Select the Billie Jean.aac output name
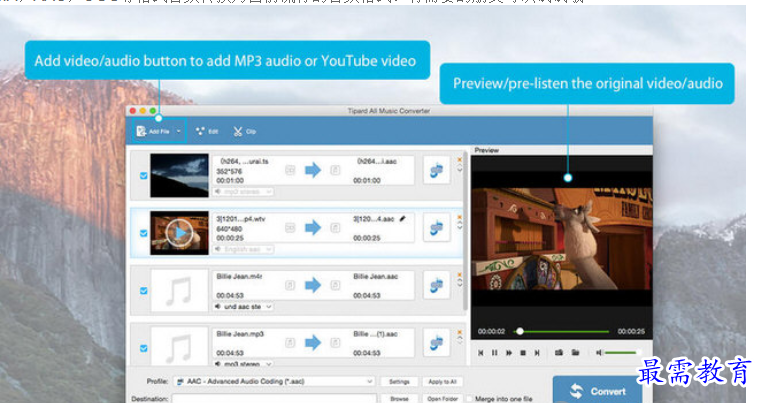 (376, 276)
